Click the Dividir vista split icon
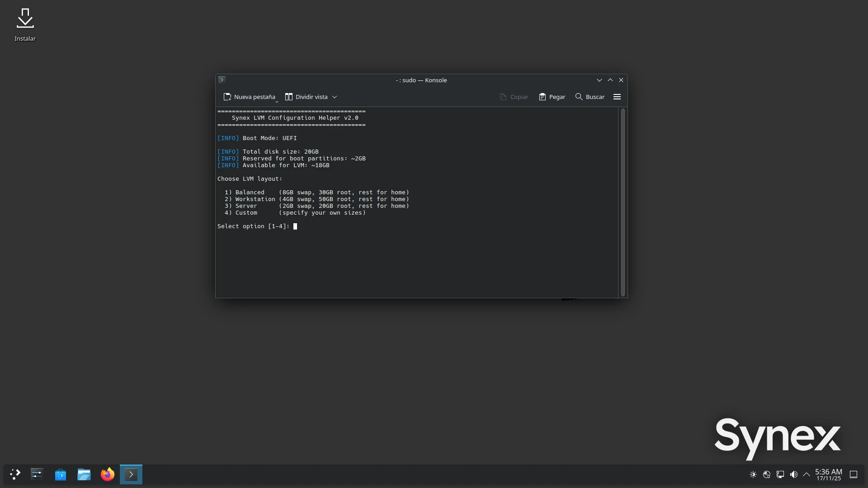This screenshot has height=488, width=868. (x=288, y=97)
